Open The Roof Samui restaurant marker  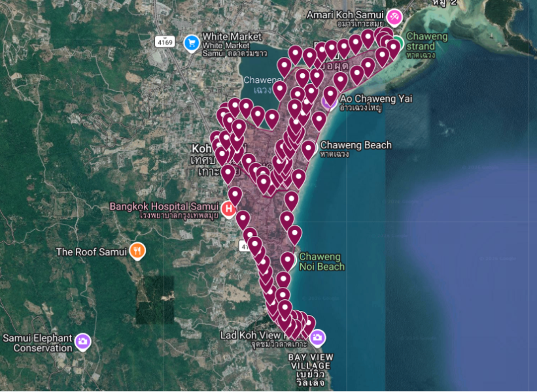pos(137,252)
